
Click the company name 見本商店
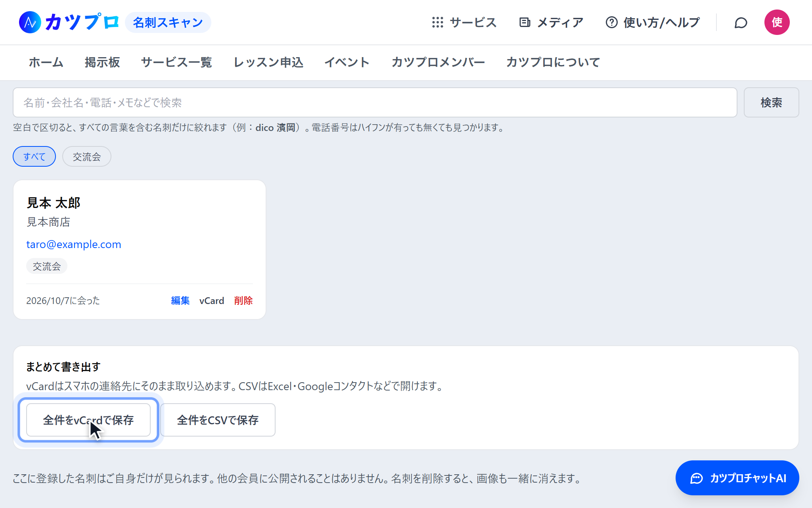click(48, 222)
